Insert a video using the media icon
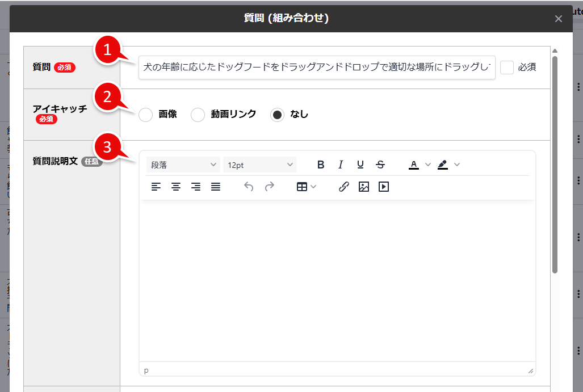Viewport: 583px width, 392px height. click(x=384, y=186)
